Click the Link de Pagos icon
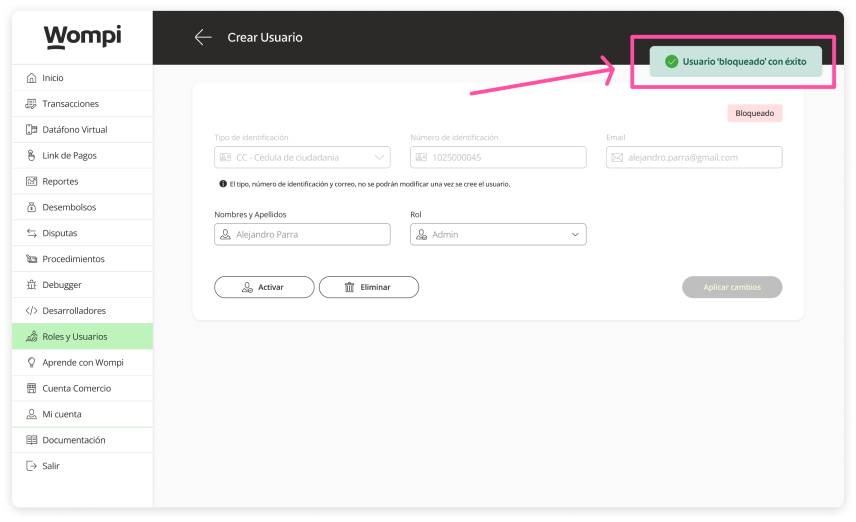 point(32,156)
